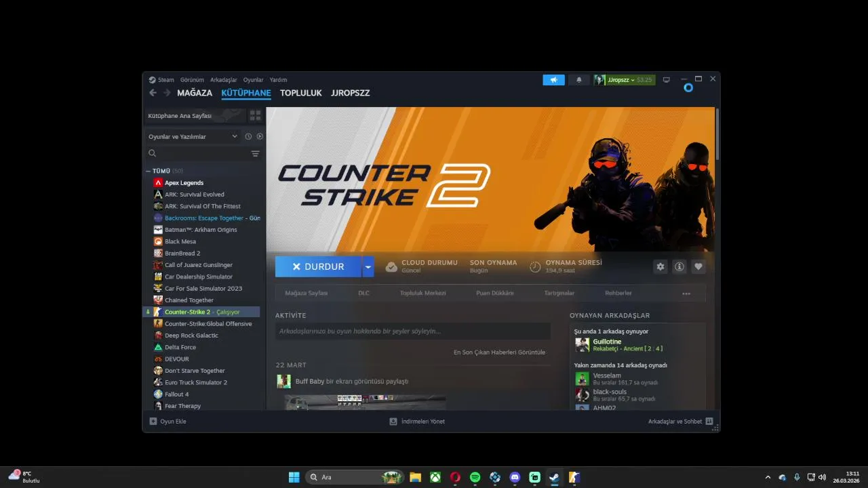Viewport: 868px width, 488px height.
Task: Select the KÜTÜPHANE tab
Action: [246, 93]
